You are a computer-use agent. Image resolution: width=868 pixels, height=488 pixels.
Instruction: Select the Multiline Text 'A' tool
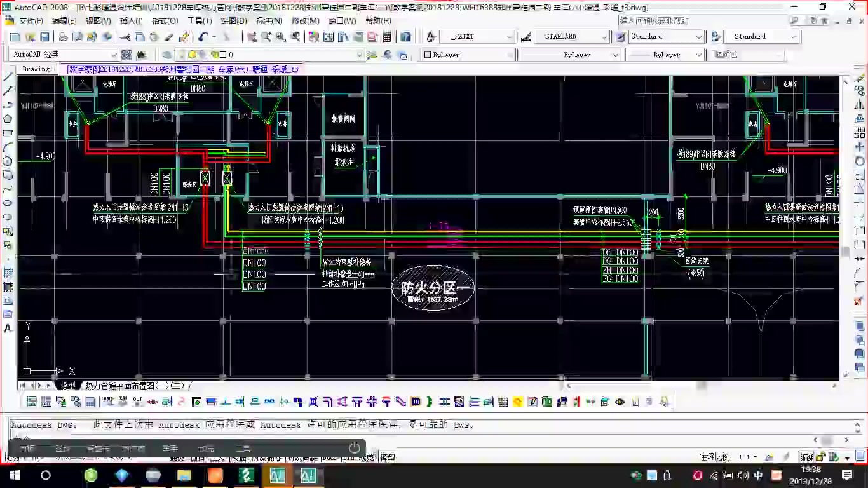[x=8, y=329]
